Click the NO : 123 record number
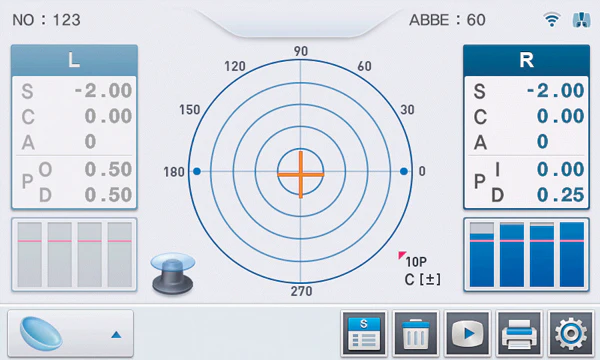Screen dimensions: 600x360 click(x=46, y=20)
